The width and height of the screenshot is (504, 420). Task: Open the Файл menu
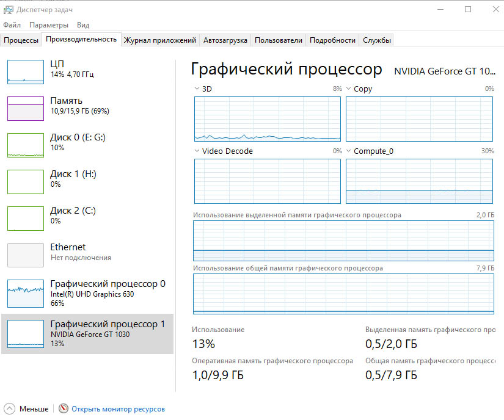(12, 25)
